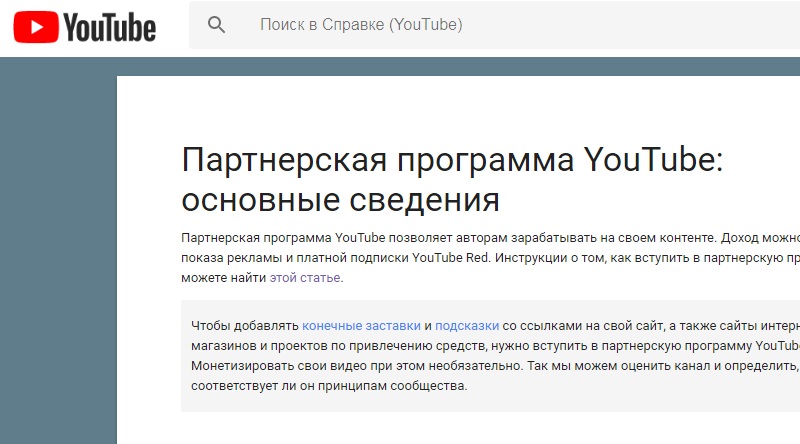Click the line starting 'показа рекламы и платной подписки'

point(490,258)
